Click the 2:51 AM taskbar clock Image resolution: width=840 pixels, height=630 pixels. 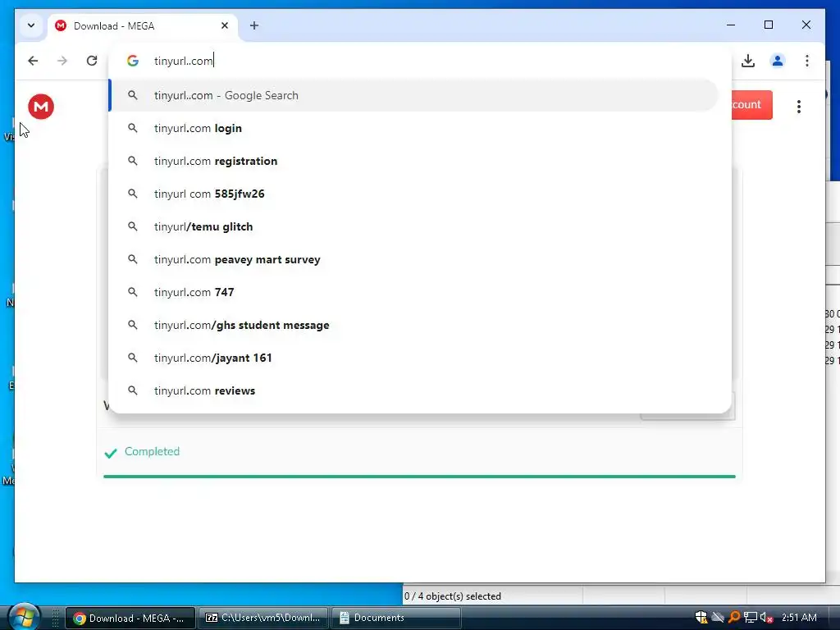coord(799,618)
